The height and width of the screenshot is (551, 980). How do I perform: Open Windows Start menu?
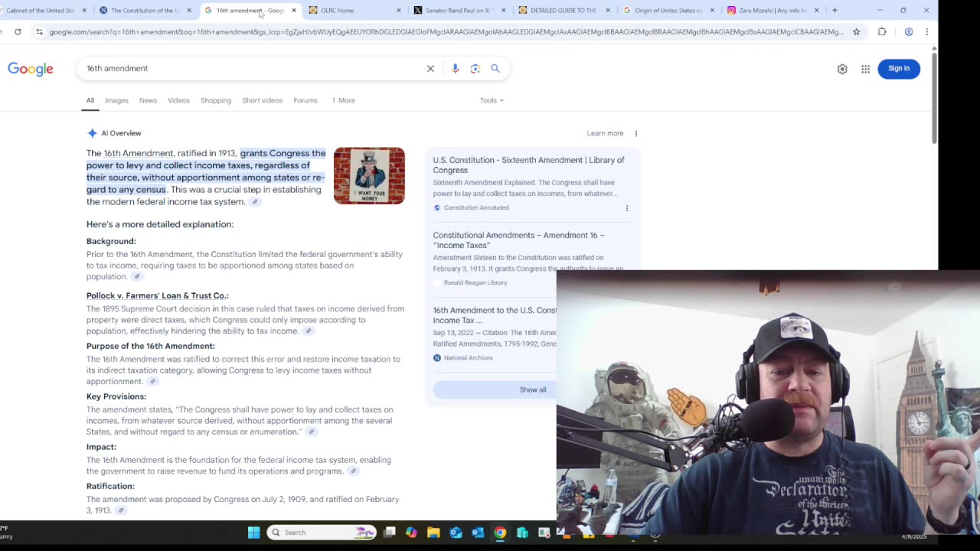point(254,533)
